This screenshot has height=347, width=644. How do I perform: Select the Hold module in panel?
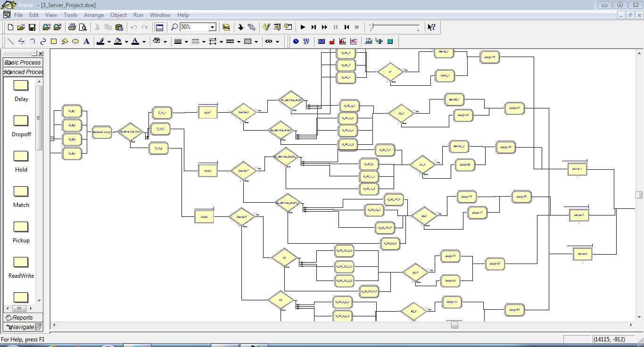click(x=21, y=160)
